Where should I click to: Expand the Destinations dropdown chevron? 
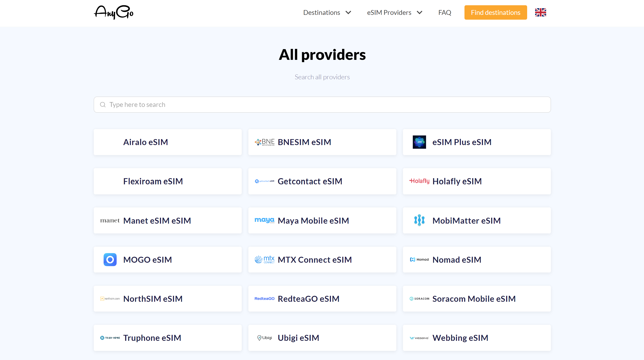(x=348, y=13)
